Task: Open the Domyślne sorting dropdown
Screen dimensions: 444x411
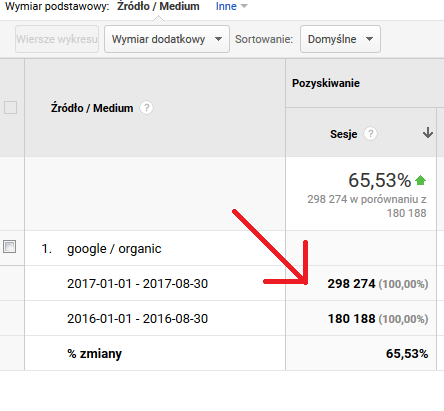Action: pyautogui.click(x=340, y=39)
